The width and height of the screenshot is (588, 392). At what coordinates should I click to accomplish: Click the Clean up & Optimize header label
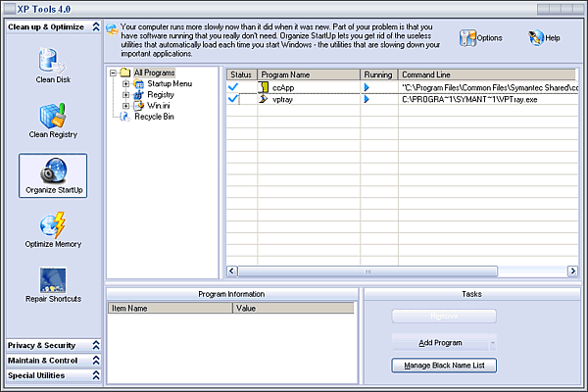[46, 27]
